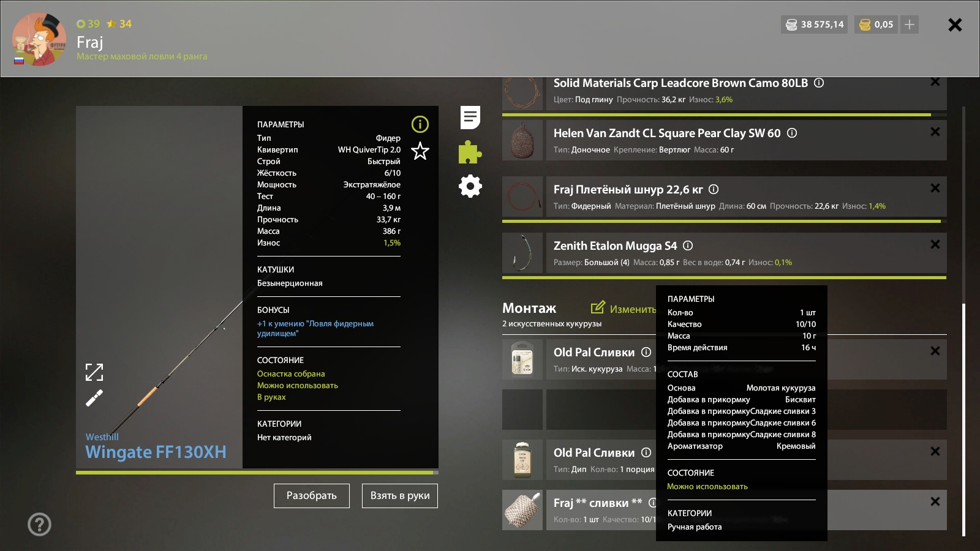
Task: Open the notes list tab icon
Action: click(470, 117)
